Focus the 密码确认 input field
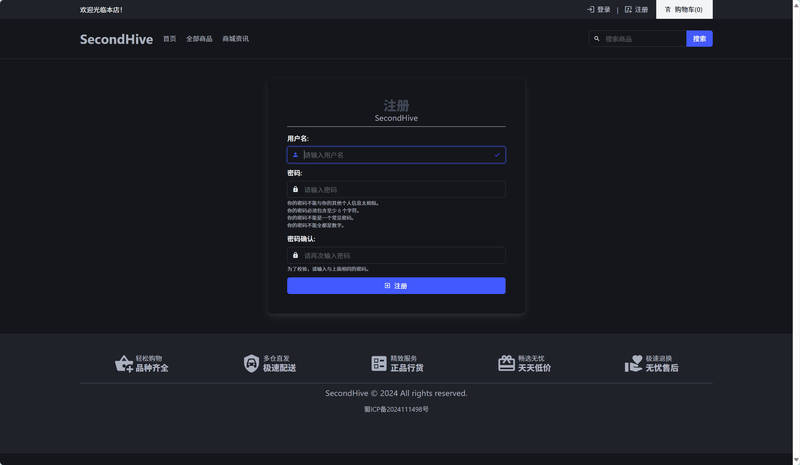Viewport: 800px width, 465px height. click(396, 255)
